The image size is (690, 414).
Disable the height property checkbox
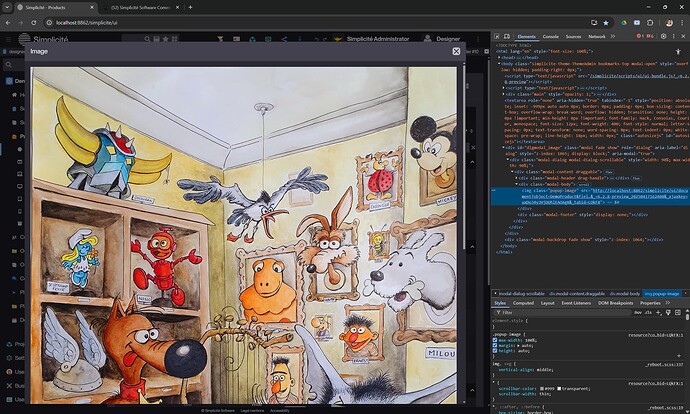(x=495, y=351)
